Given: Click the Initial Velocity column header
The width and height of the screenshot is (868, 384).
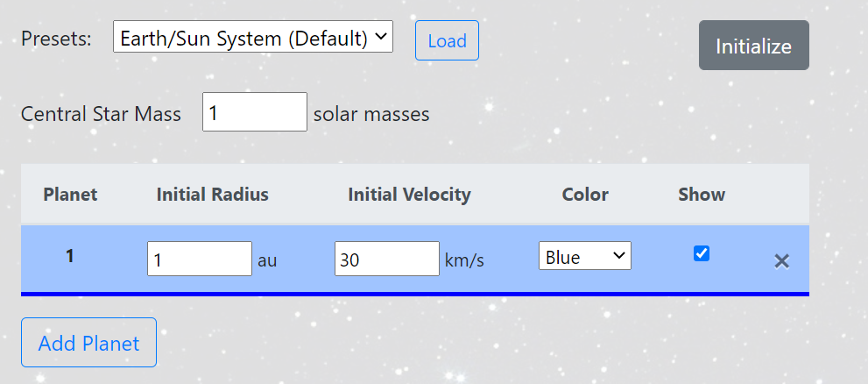Looking at the screenshot, I should tap(409, 194).
